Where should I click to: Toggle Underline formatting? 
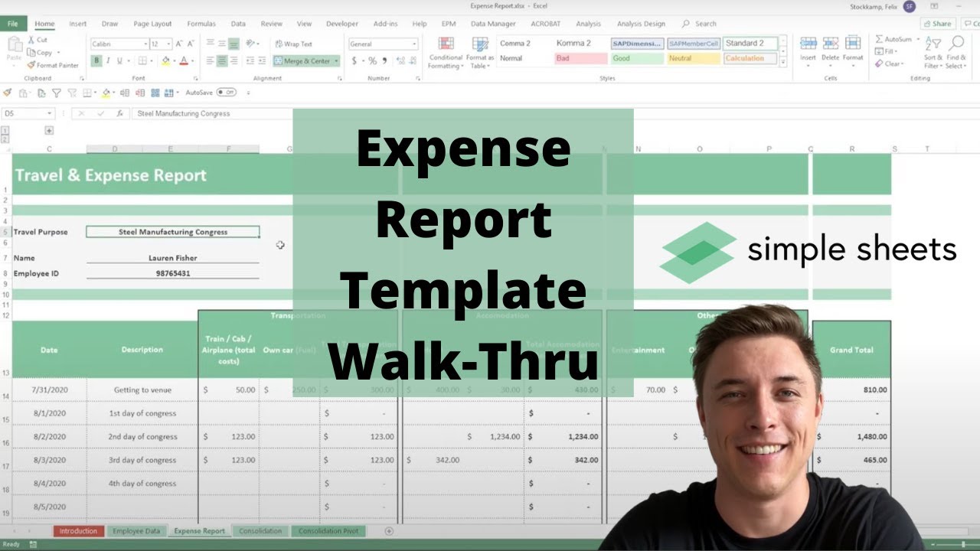click(119, 61)
